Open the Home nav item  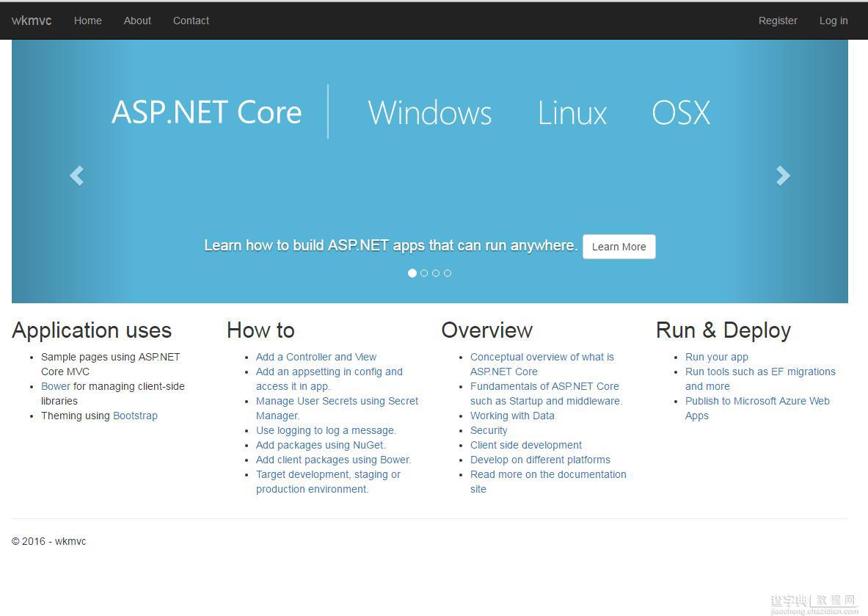click(x=88, y=21)
